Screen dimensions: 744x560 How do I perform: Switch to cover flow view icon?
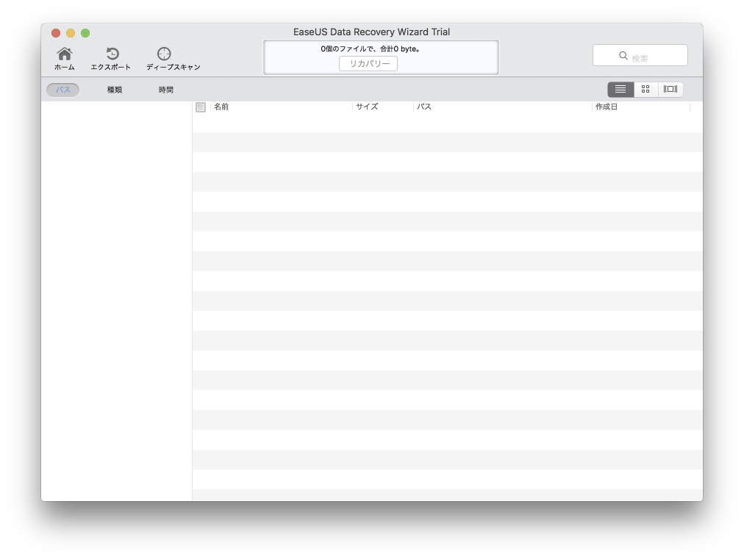[x=670, y=89]
